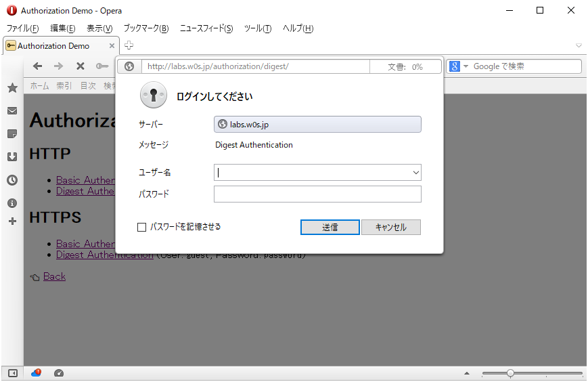Click the キャンセル button
Viewport: 588px width, 382px height.
390,228
